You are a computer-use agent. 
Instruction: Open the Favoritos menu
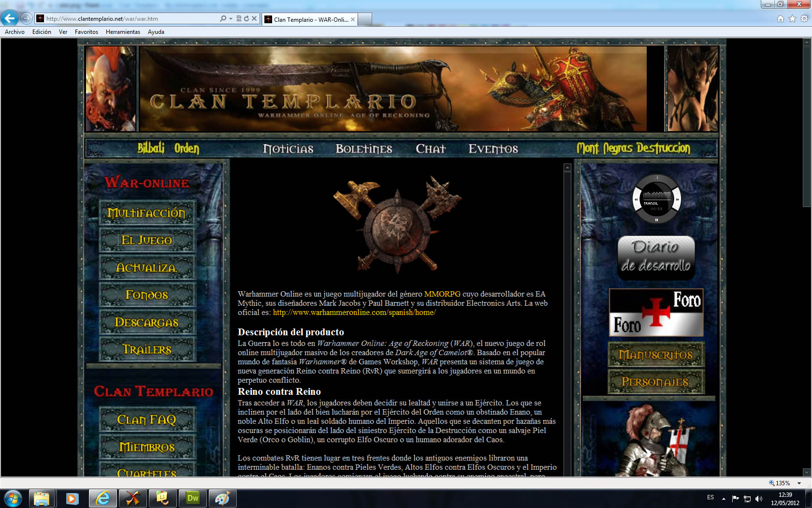click(x=86, y=32)
